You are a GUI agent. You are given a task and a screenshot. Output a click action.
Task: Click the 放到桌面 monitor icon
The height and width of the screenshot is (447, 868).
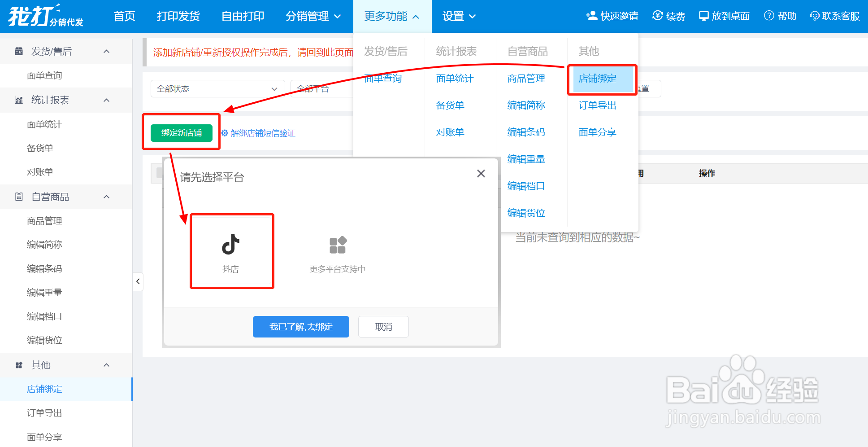[704, 16]
